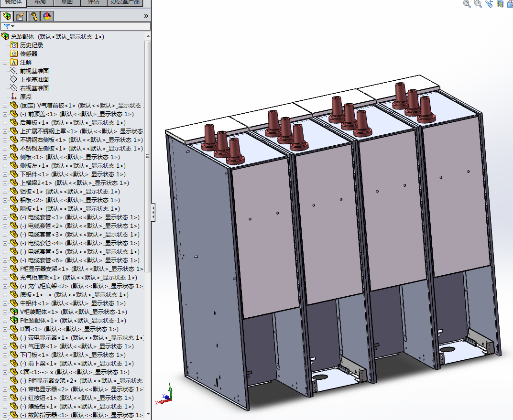
Task: Switch to the 布局 tab
Action: 40,2
